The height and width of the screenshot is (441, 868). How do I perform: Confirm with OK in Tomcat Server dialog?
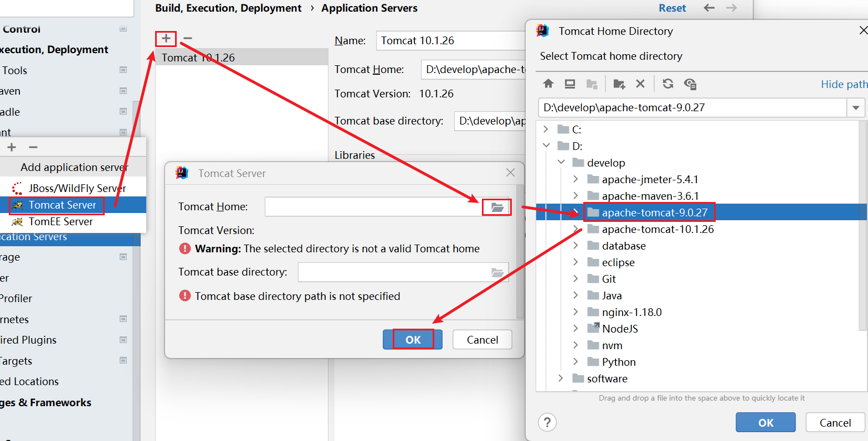413,340
